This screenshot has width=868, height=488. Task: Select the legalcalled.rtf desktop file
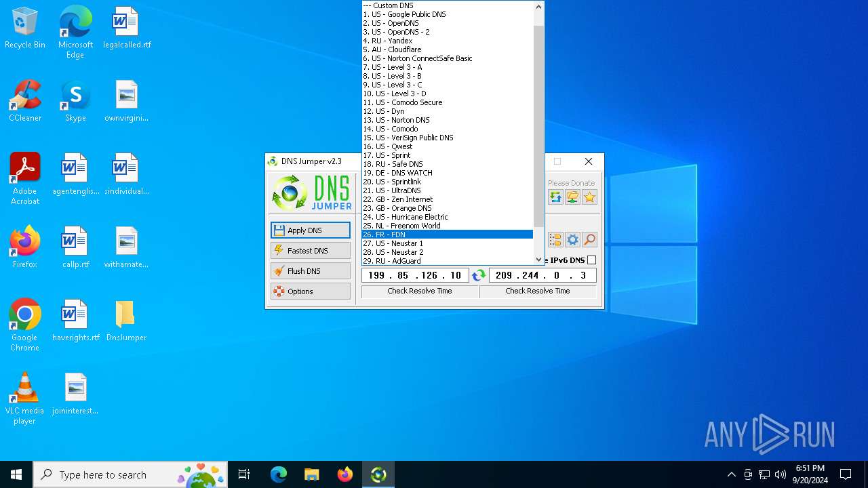(126, 28)
